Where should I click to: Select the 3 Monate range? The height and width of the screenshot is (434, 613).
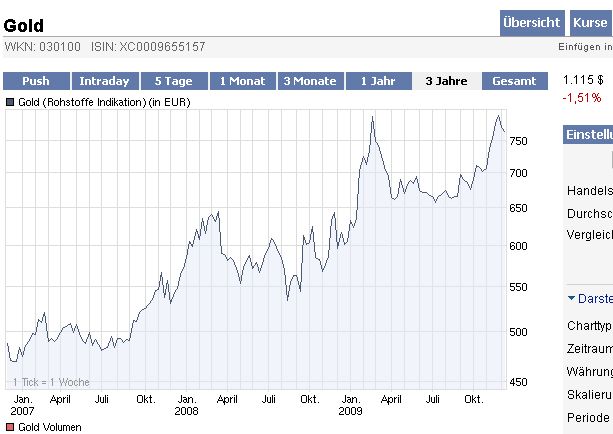(x=310, y=82)
